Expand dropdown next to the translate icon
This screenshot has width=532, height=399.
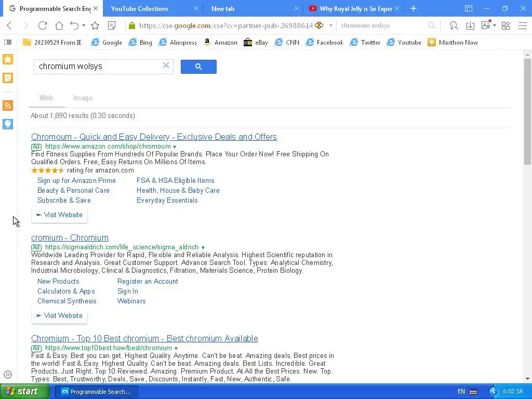pyautogui.click(x=495, y=25)
